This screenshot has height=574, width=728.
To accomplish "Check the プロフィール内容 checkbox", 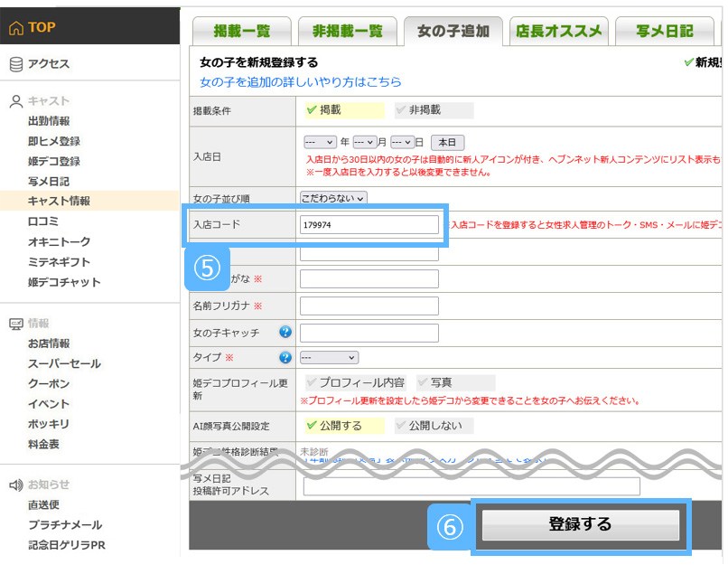I will coord(355,382).
